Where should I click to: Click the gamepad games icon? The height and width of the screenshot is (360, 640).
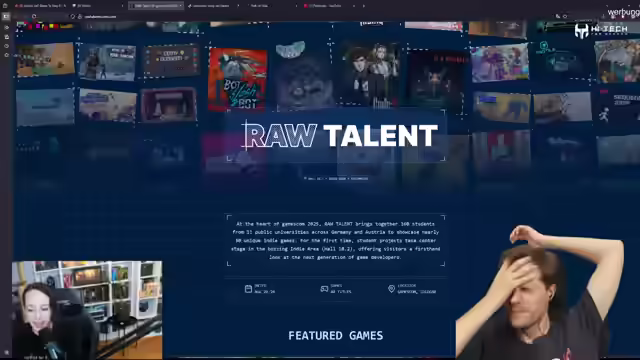coord(324,289)
